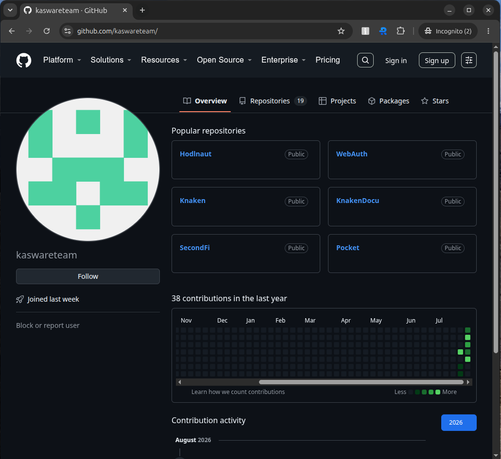
Task: Open the tab search chevron
Action: (x=10, y=10)
